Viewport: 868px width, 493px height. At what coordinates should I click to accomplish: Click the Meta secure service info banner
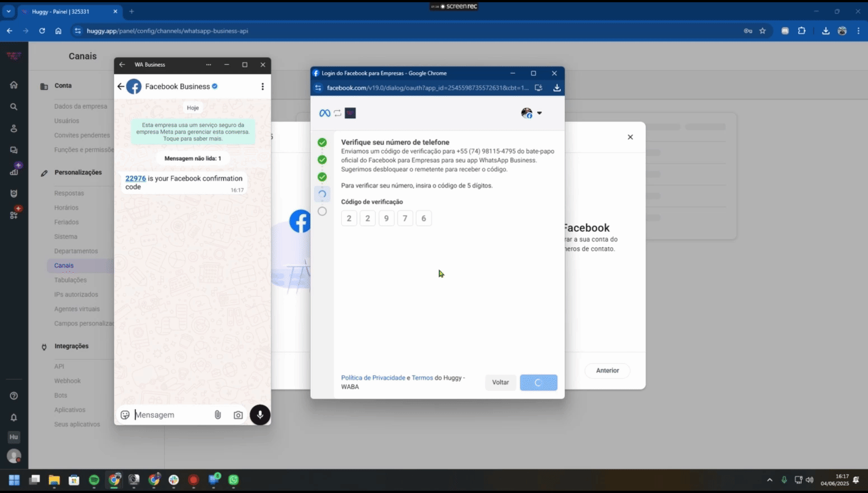pyautogui.click(x=193, y=132)
